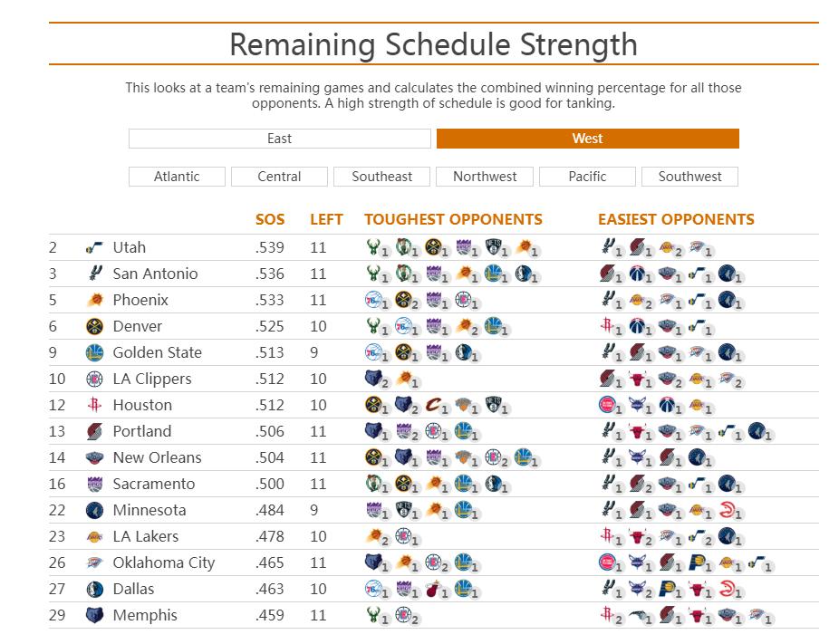Image resolution: width=829 pixels, height=644 pixels.
Task: Click the Houston Rockets team logo
Action: (x=94, y=405)
